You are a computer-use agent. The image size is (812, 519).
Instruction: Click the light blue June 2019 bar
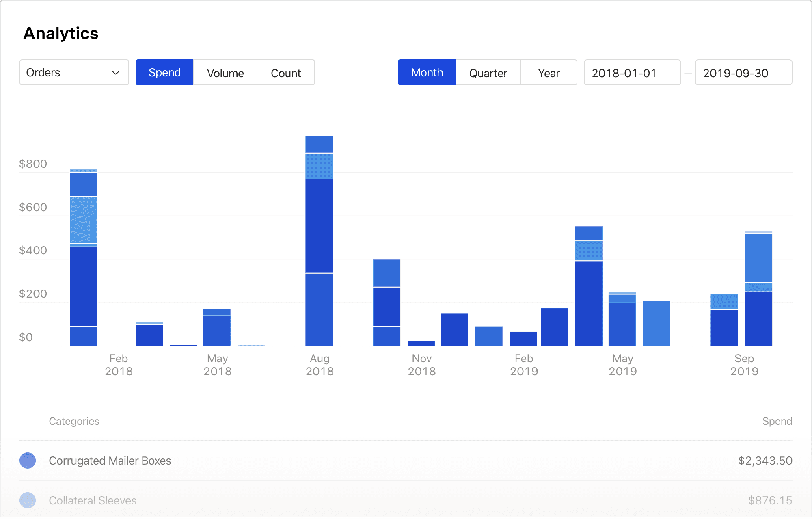point(657,324)
